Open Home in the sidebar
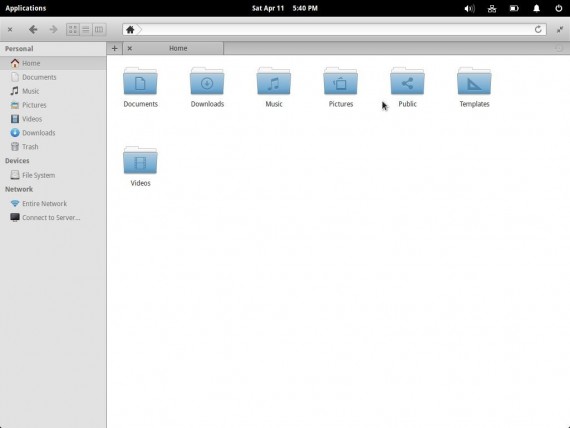 tap(53, 63)
